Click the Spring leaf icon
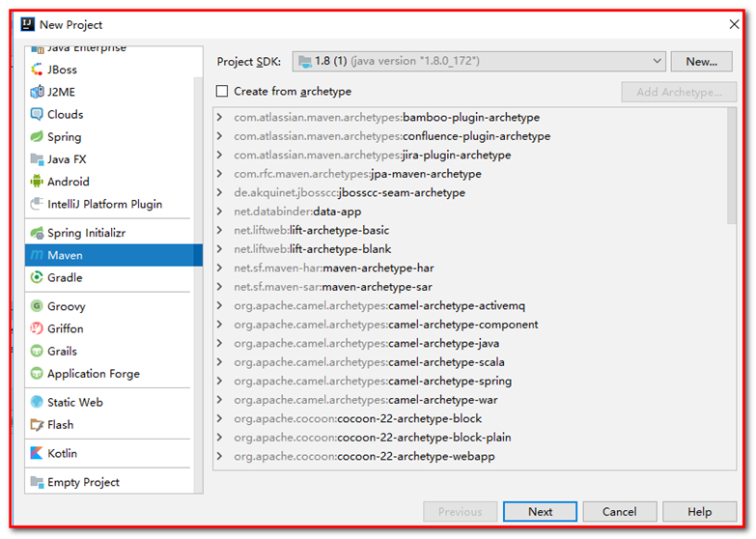The image size is (756, 539). [x=37, y=136]
